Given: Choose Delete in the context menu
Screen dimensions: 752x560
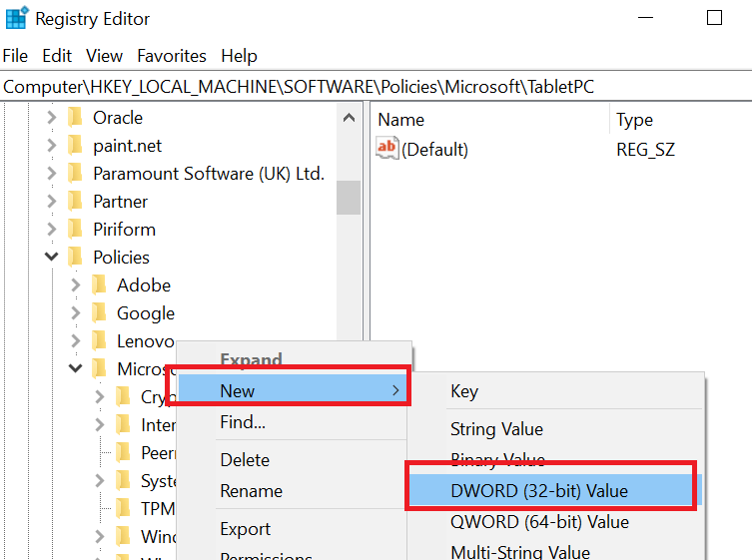Looking at the screenshot, I should click(x=245, y=460).
